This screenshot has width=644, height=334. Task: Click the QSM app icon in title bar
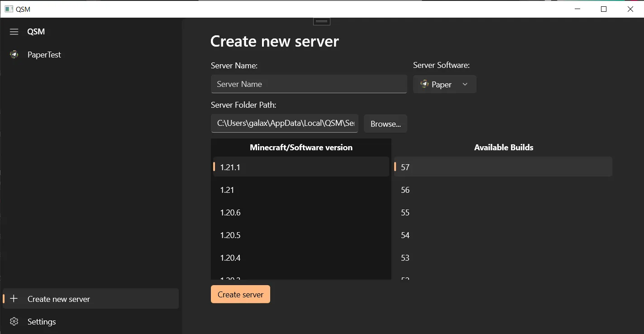click(9, 9)
